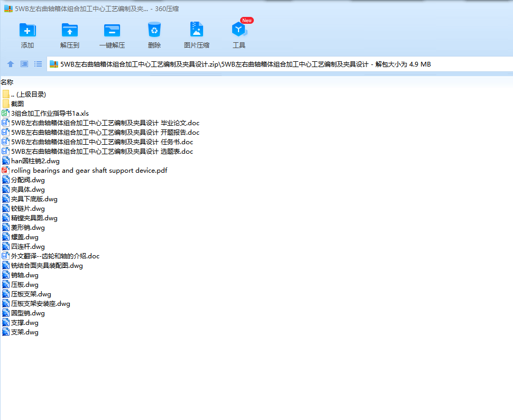
Task: Click the 删除 (Delete) trash icon
Action: [154, 30]
